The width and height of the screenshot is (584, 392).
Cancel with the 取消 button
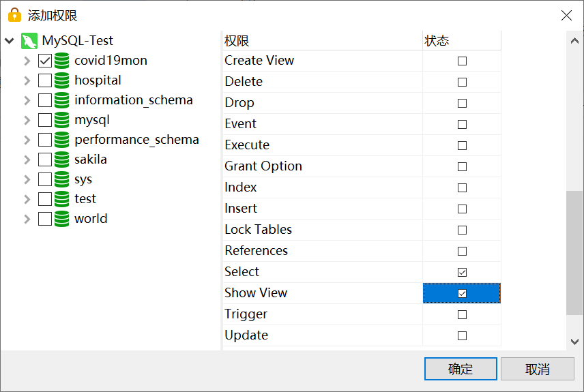[x=538, y=369]
